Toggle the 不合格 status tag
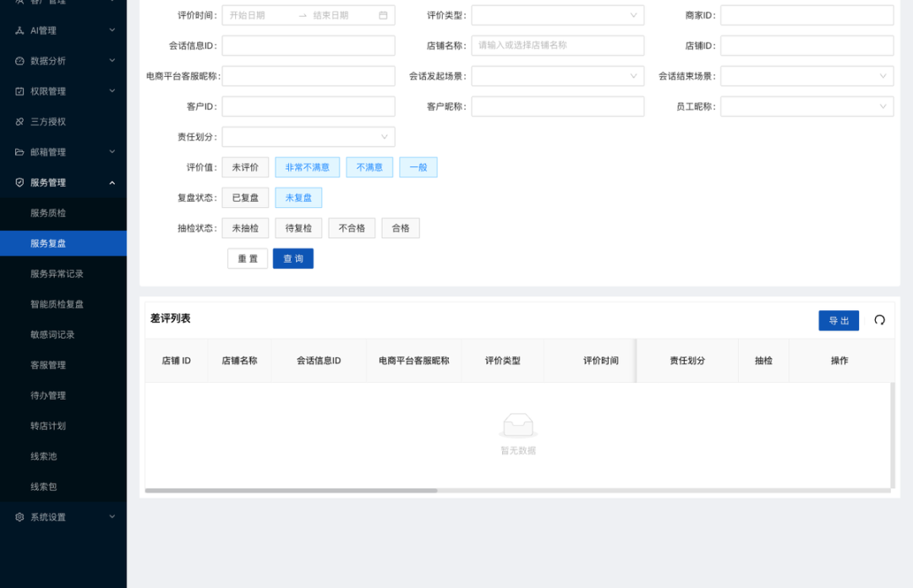913x588 pixels. (x=352, y=228)
